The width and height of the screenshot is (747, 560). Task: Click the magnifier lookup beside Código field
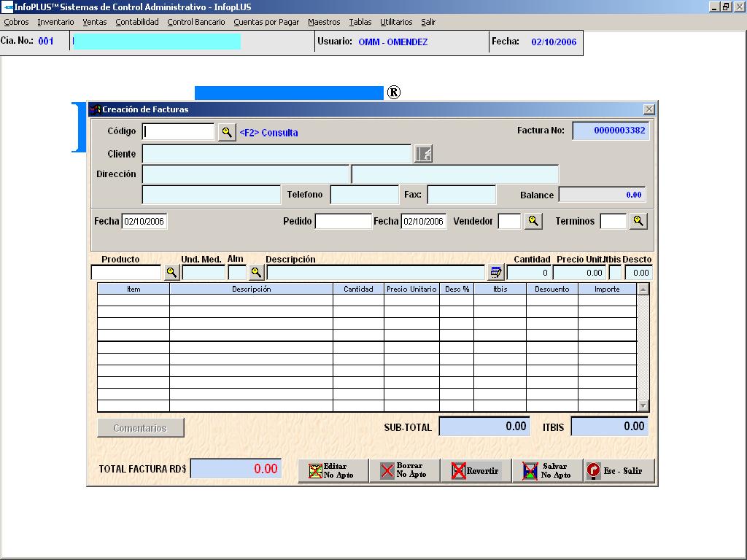pyautogui.click(x=227, y=132)
